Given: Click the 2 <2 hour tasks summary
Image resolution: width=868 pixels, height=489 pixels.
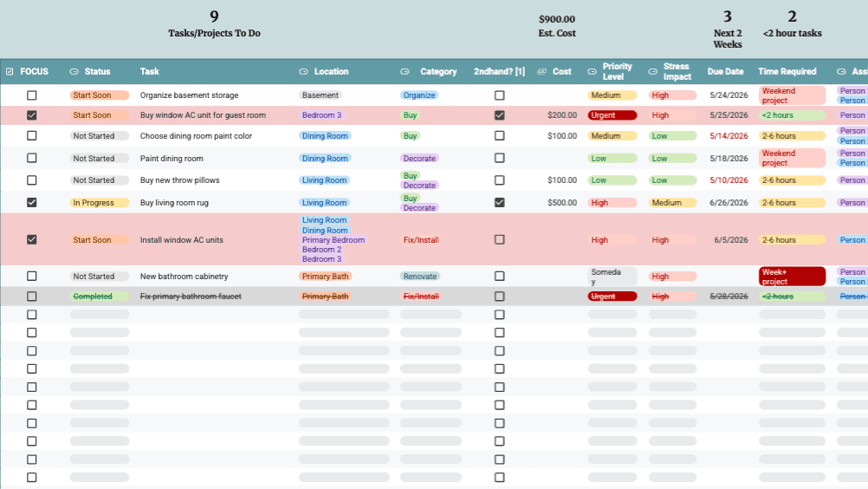Looking at the screenshot, I should click(x=792, y=24).
